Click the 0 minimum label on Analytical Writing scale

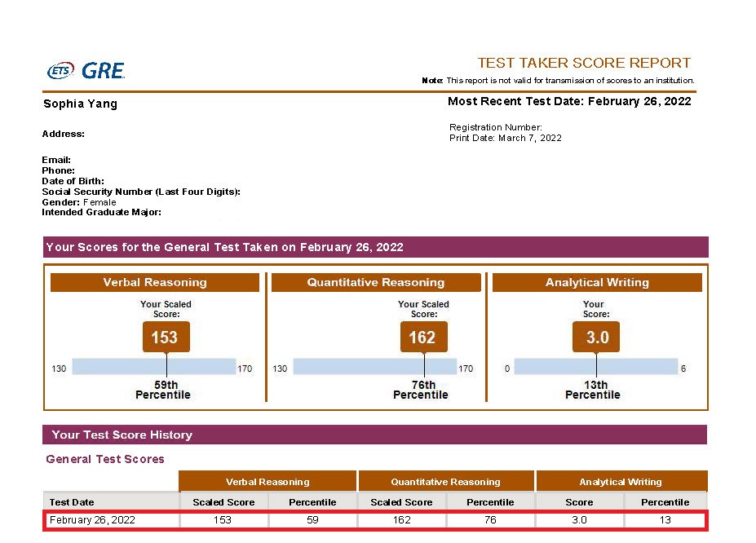(x=507, y=369)
